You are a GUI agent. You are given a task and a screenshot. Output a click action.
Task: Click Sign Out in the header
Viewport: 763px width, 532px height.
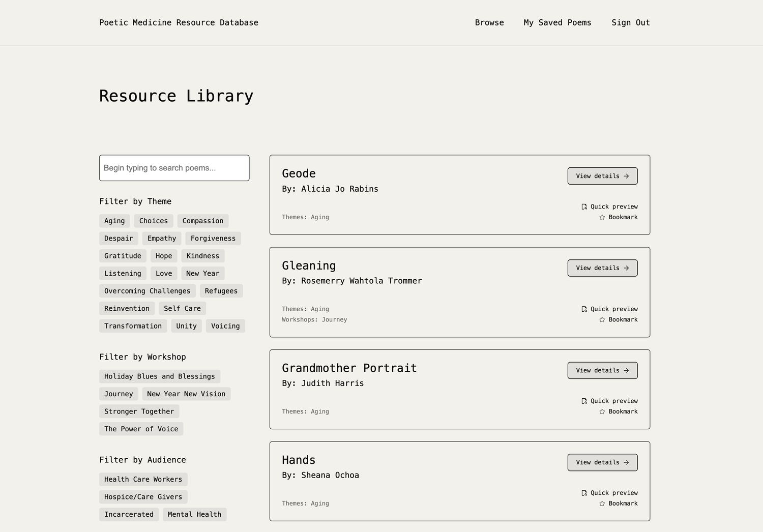(630, 22)
